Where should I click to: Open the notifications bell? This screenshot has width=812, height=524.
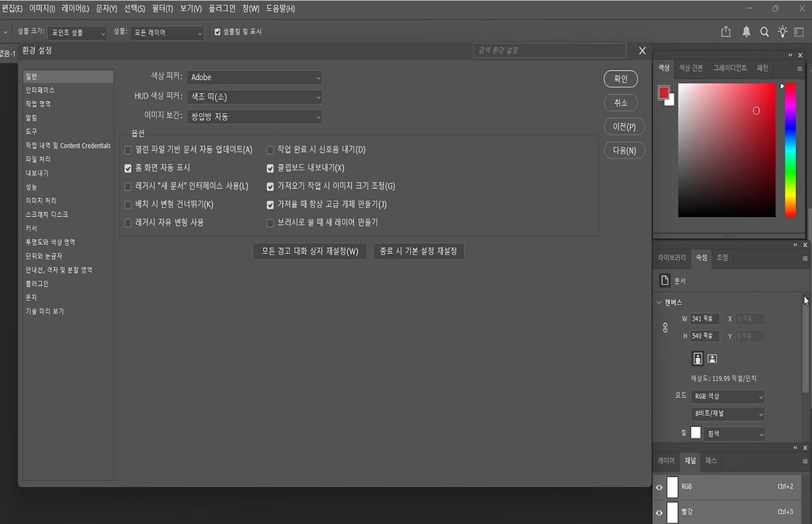point(746,32)
